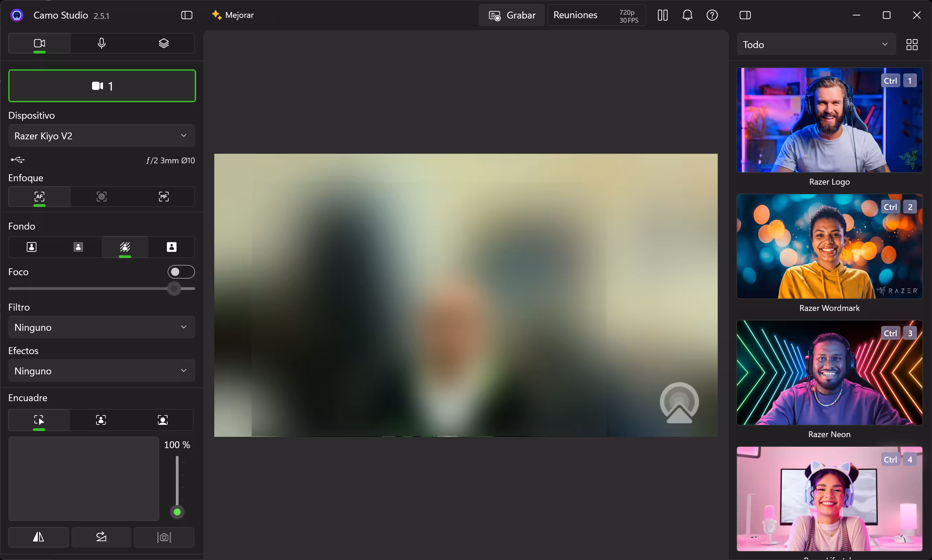
Task: Click the rotate image icon
Action: [101, 537]
